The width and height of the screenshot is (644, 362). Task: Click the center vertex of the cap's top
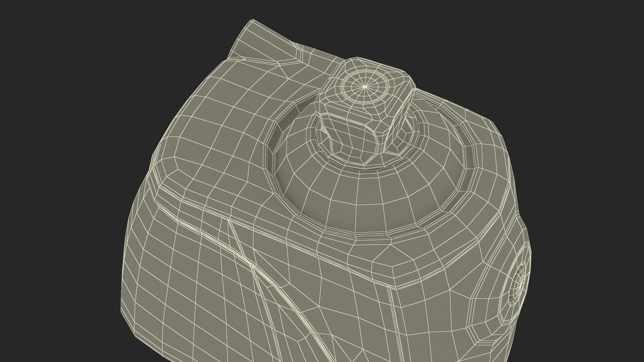pyautogui.click(x=365, y=86)
